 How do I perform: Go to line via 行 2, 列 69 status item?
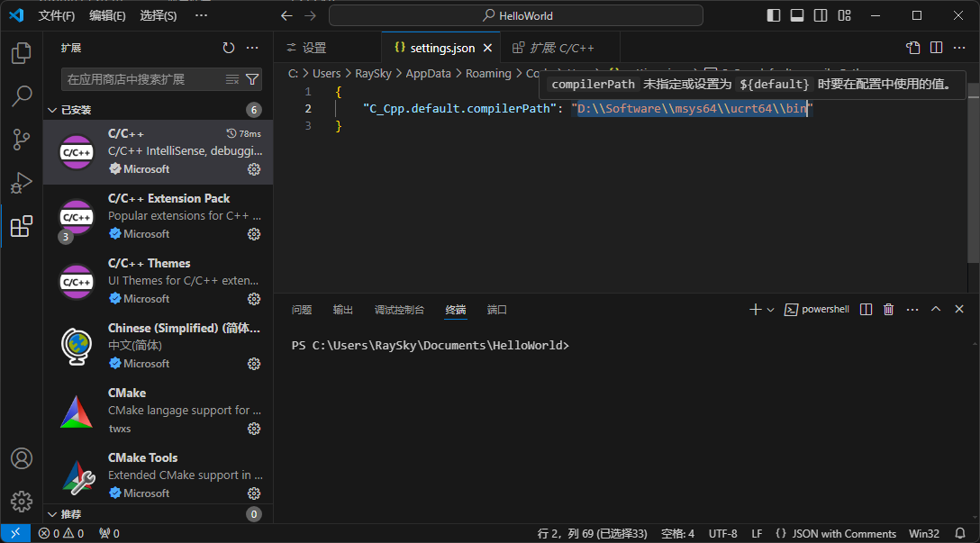coord(592,534)
